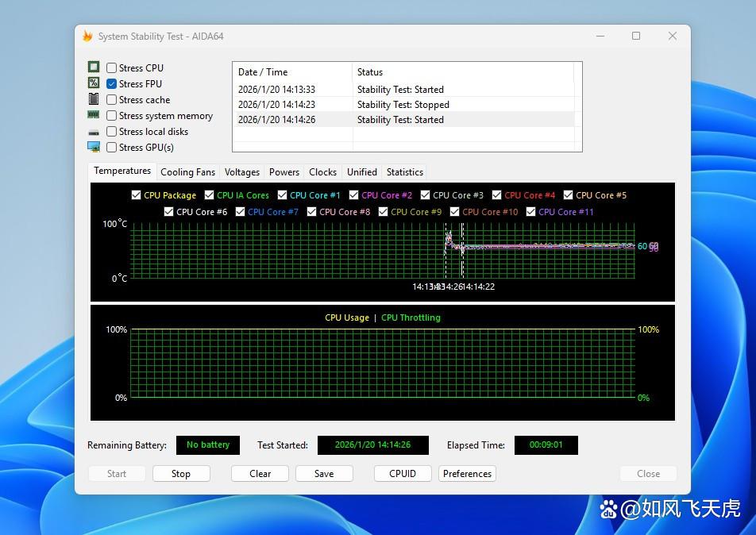Screen dimensions: 756x535
Task: Switch to the Cooling Fans tab
Action: (x=187, y=172)
